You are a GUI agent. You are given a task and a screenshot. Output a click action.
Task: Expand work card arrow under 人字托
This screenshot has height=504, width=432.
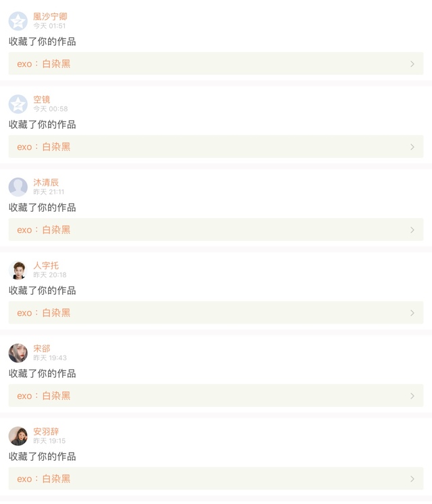pyautogui.click(x=412, y=313)
